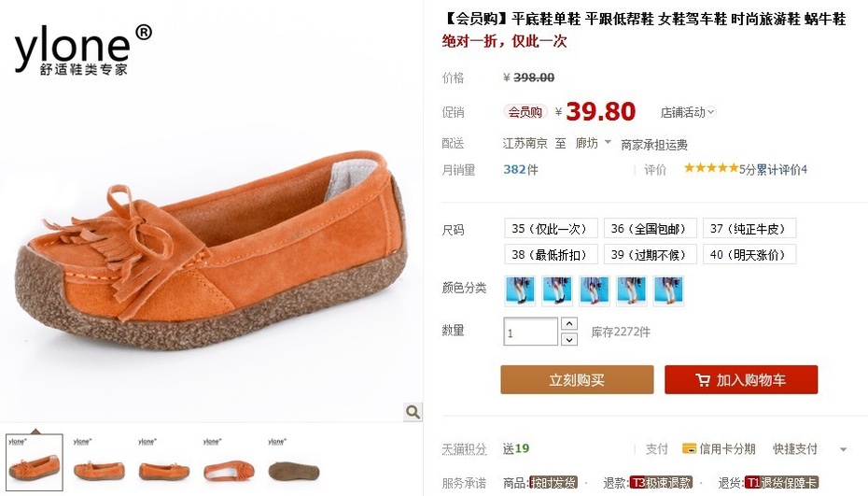Decrease quantity with the down arrow

click(569, 339)
